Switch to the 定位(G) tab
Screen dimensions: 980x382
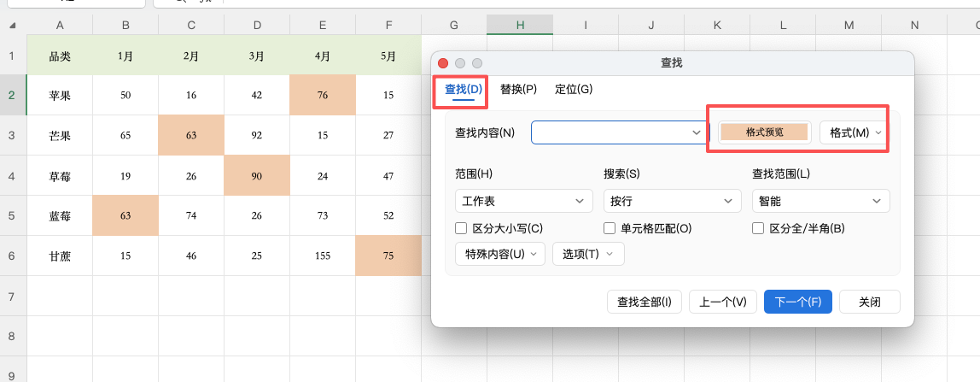click(x=573, y=89)
